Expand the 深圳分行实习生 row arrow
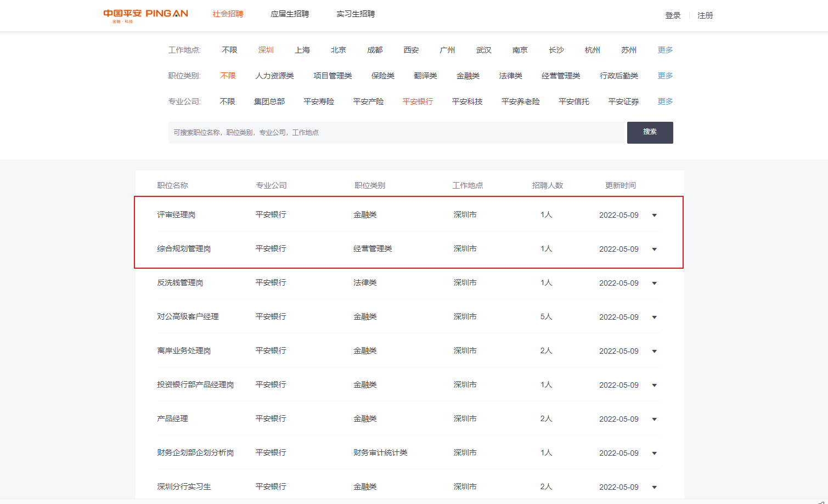This screenshot has width=828, height=504. click(x=654, y=488)
